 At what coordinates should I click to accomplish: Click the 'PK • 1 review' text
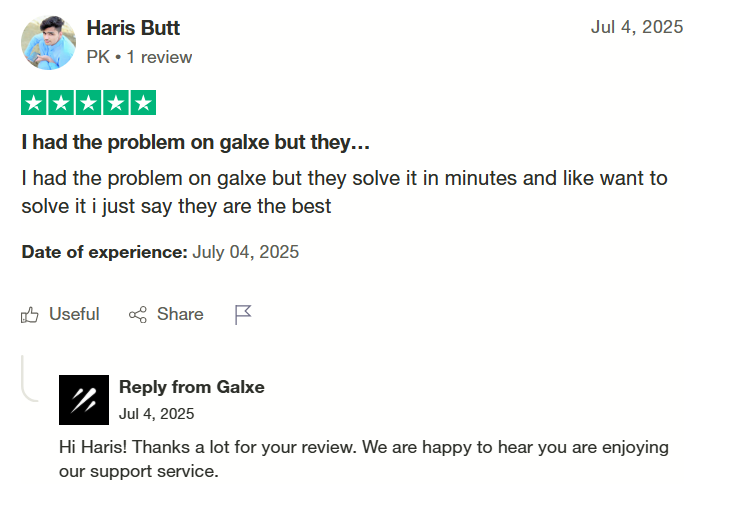point(139,57)
